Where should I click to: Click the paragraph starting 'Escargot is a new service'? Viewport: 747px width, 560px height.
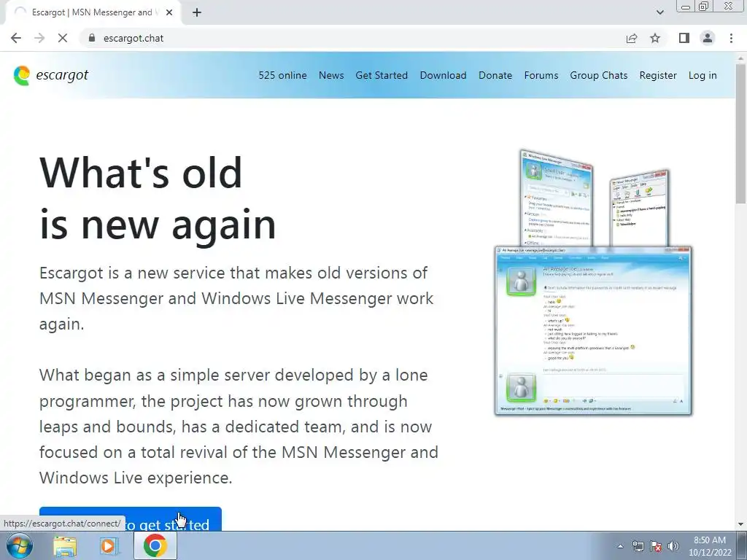tap(236, 298)
